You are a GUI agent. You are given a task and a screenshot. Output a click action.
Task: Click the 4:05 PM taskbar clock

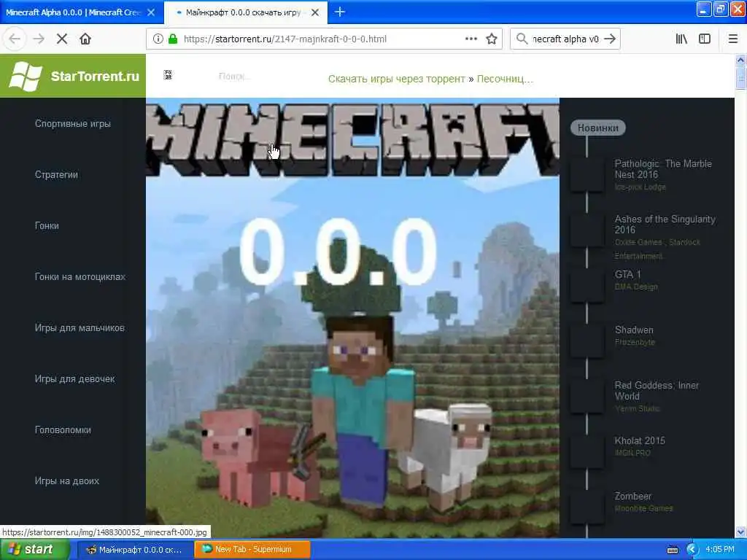tap(720, 550)
